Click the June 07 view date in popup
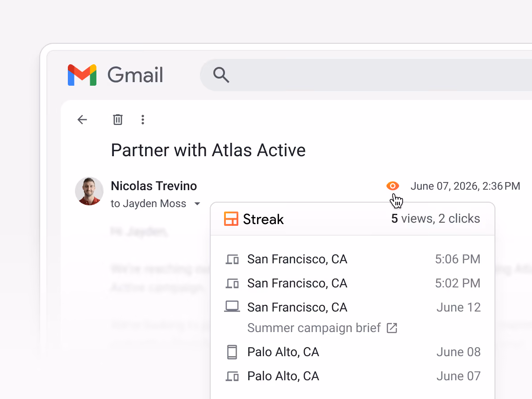532x399 pixels. click(x=458, y=376)
